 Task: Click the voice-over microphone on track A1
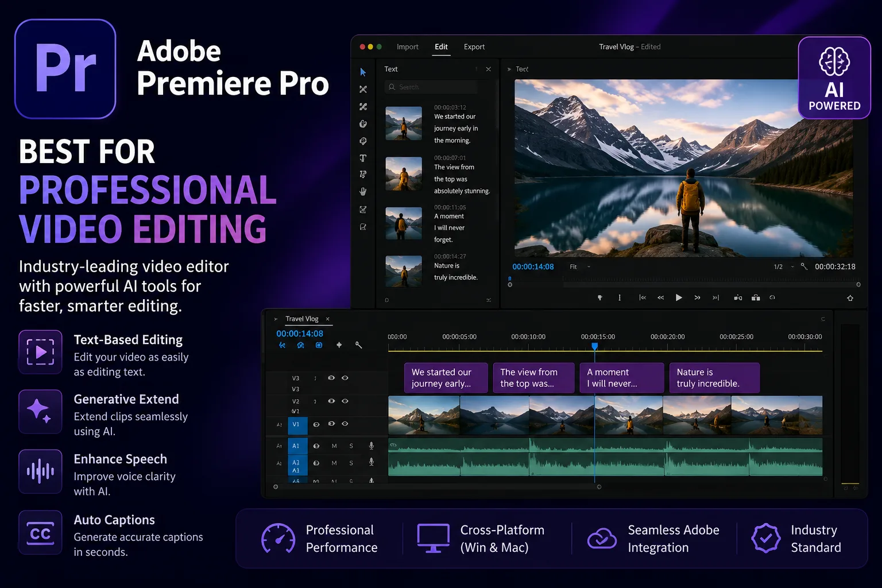[x=372, y=446]
